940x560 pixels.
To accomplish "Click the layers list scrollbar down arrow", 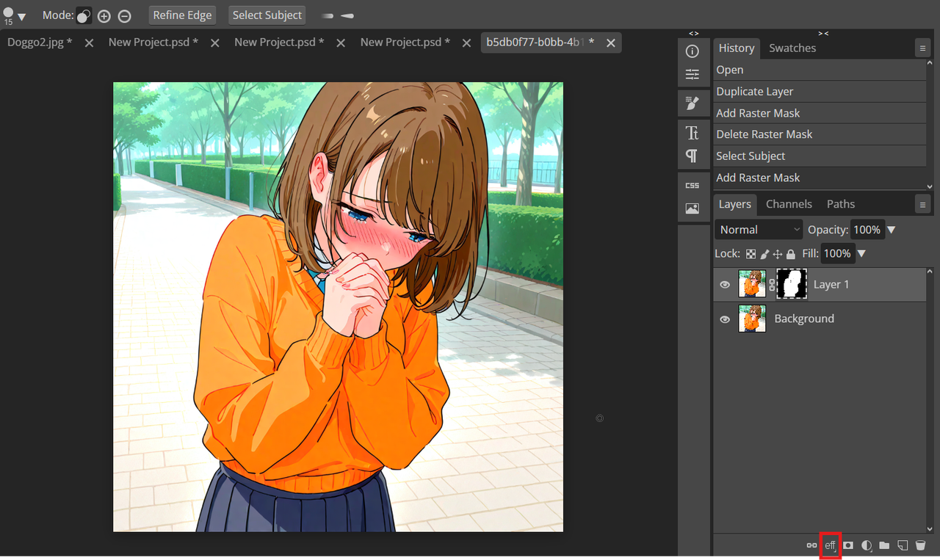I will [930, 528].
